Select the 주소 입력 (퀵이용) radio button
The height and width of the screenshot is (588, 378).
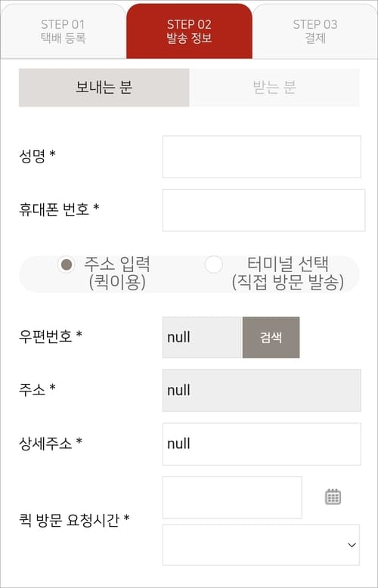67,265
